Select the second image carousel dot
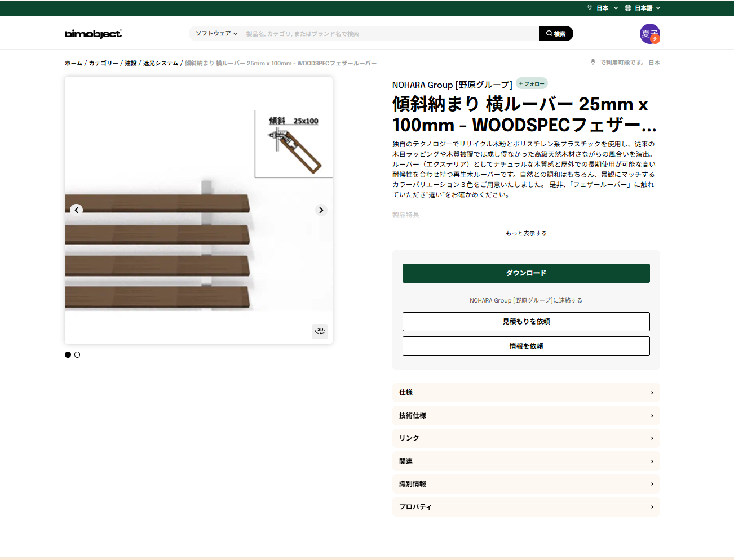 (77, 355)
